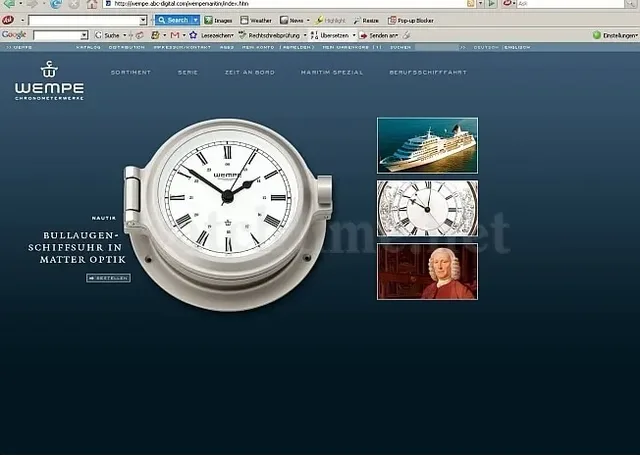The width and height of the screenshot is (640, 455).
Task: Click the site search field next to Suchen
Action: tap(437, 47)
